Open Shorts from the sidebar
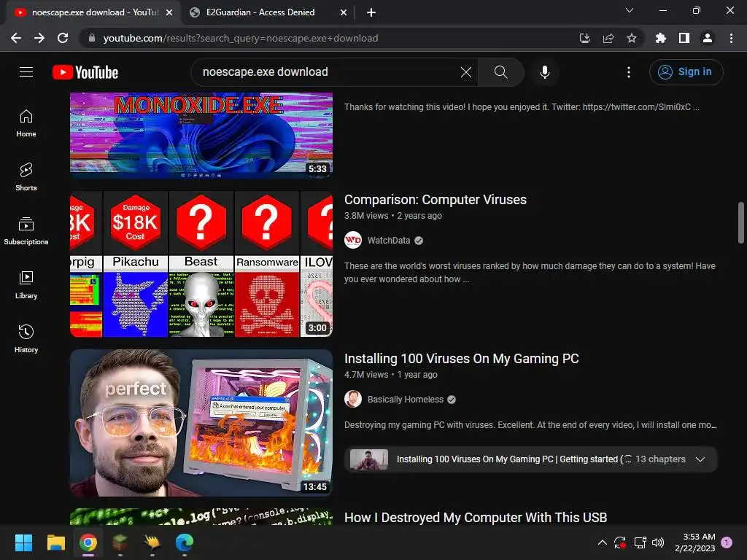 [x=26, y=177]
